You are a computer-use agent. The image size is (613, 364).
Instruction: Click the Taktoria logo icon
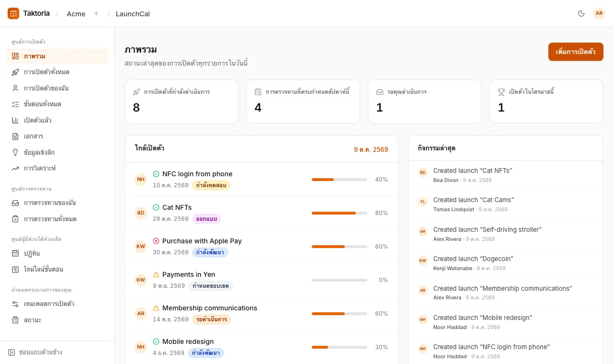click(13, 13)
